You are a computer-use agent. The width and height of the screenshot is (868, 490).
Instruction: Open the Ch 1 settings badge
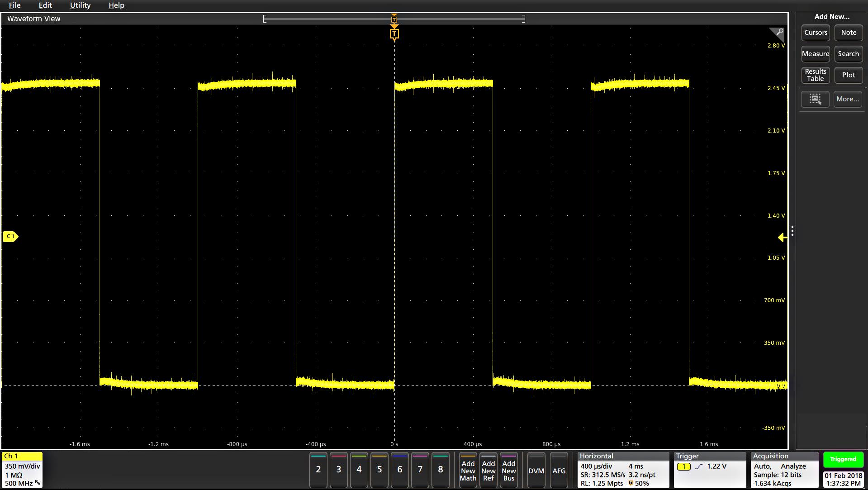(x=22, y=470)
